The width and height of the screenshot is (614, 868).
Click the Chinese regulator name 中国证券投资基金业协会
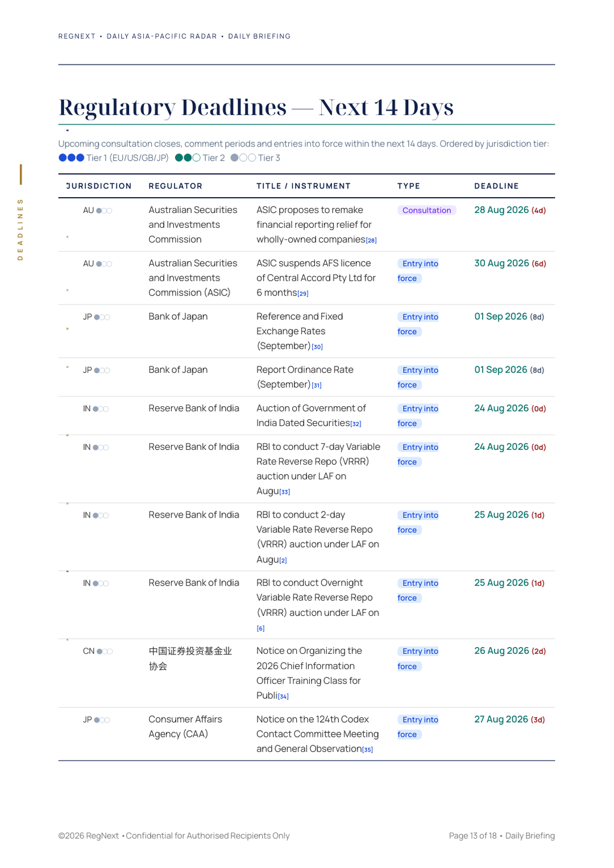pos(190,658)
